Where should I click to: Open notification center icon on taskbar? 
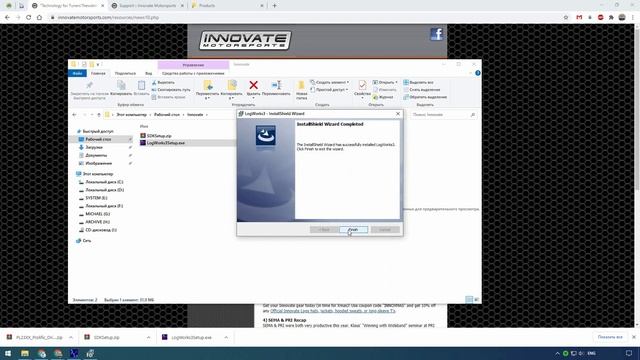(629, 353)
